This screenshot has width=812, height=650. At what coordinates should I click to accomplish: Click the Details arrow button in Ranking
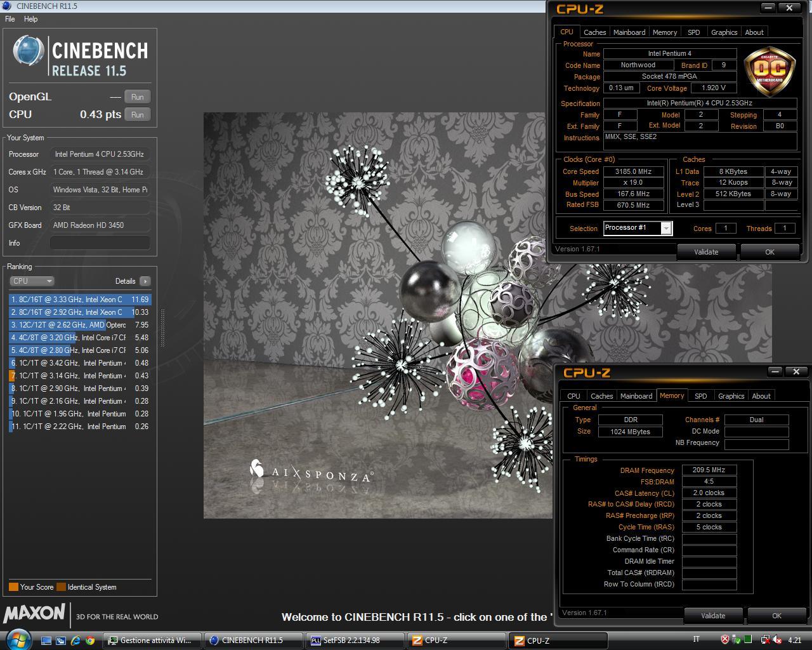(x=145, y=281)
